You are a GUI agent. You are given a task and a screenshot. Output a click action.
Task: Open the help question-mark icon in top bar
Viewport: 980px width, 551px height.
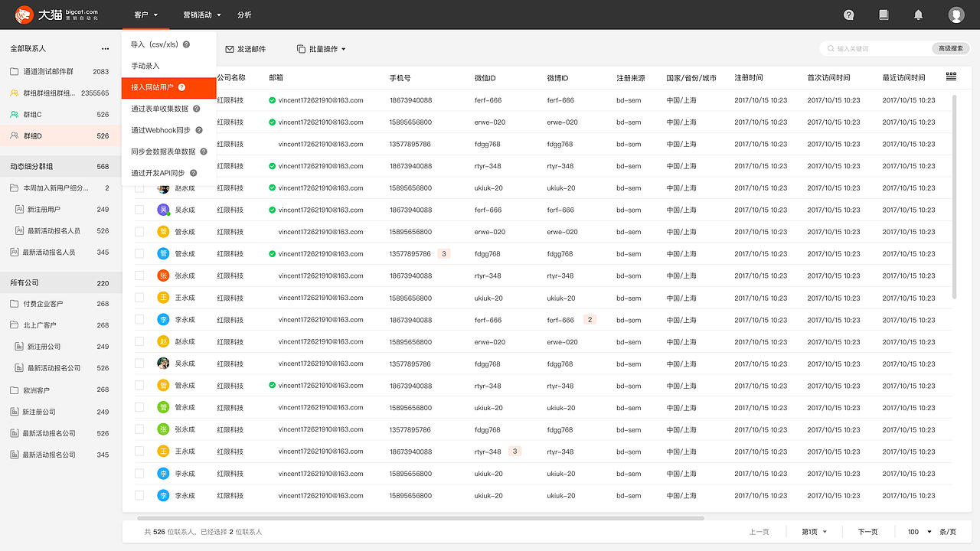click(x=849, y=15)
